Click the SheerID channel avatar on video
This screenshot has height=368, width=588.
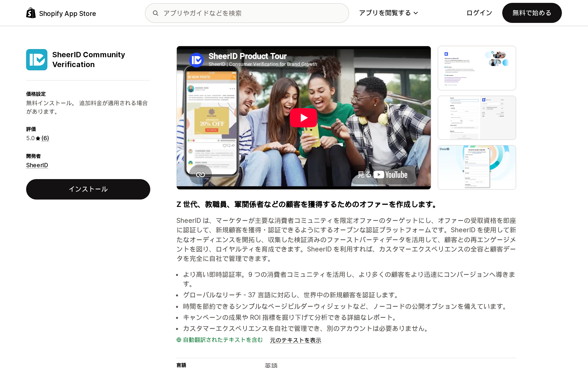tap(196, 60)
